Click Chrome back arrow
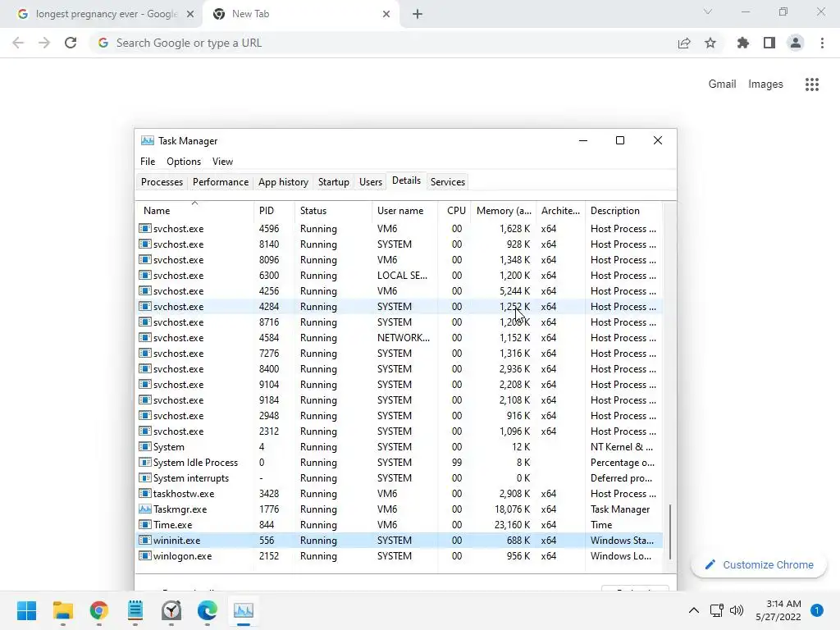 pyautogui.click(x=18, y=43)
